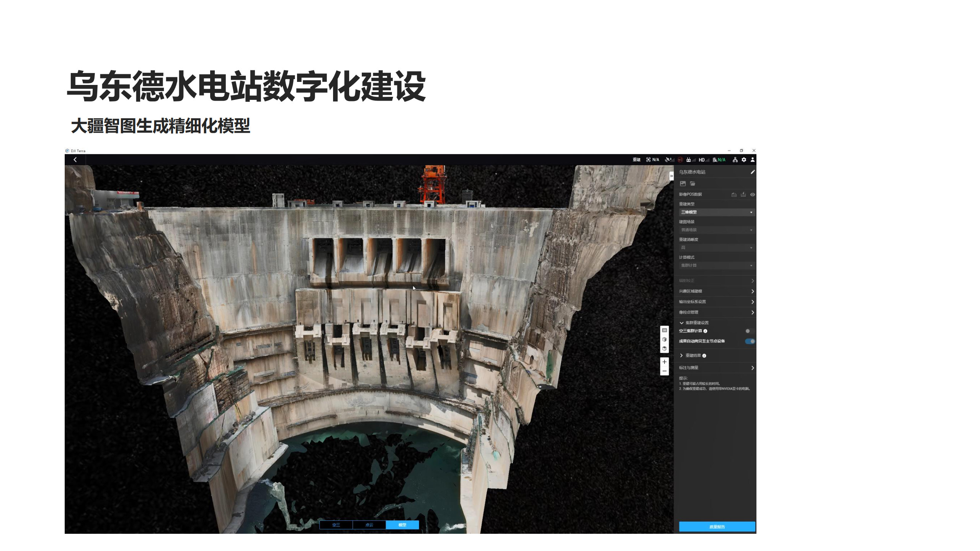The width and height of the screenshot is (980, 551).
Task: Click the HD video signal indicator
Action: [704, 160]
